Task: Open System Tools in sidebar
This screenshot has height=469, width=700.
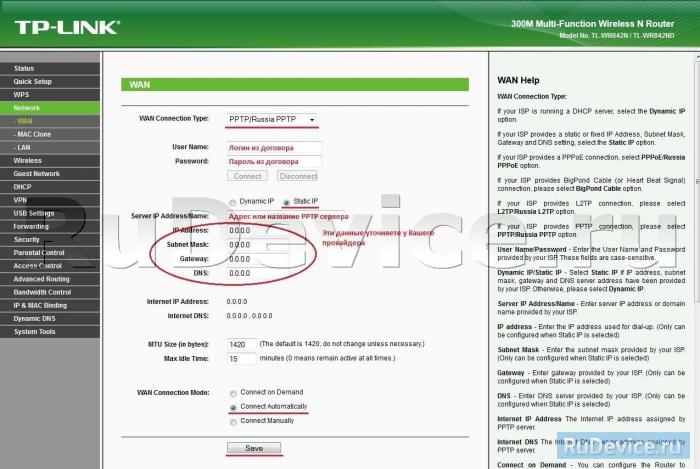Action: (x=35, y=331)
